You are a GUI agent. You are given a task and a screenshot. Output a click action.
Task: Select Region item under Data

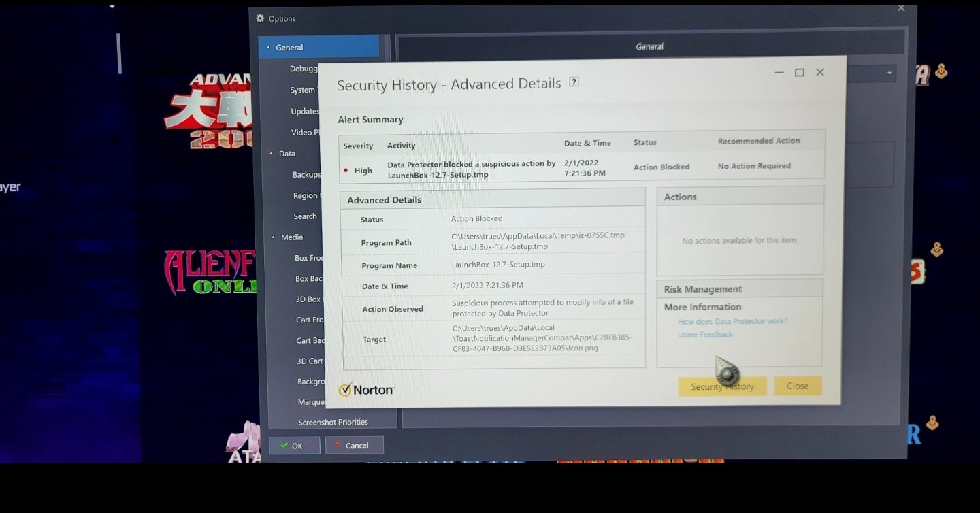(x=308, y=195)
